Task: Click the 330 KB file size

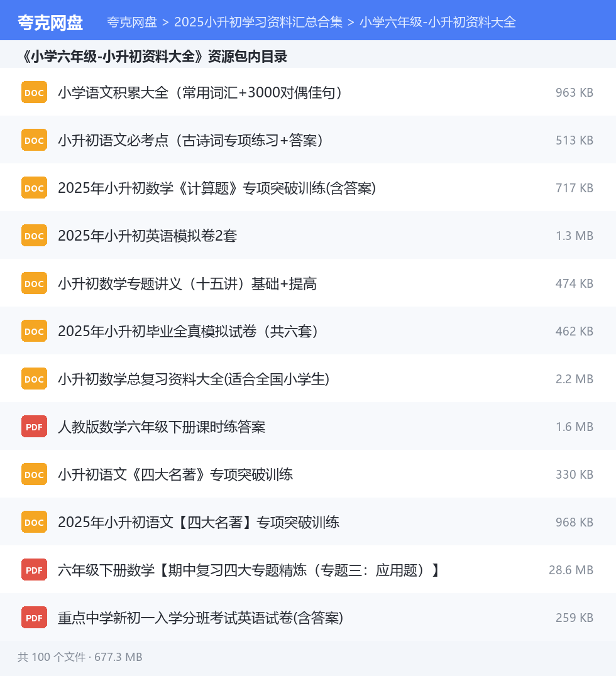Action: [x=574, y=475]
